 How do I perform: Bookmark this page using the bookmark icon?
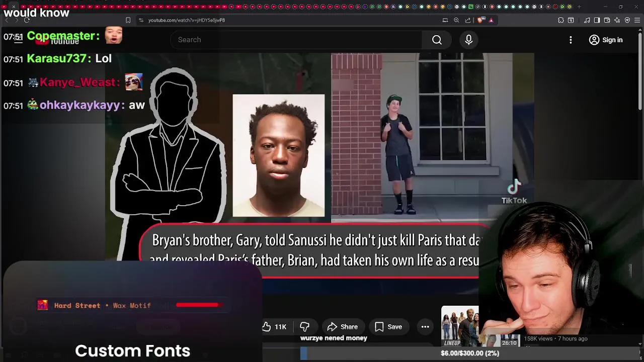128,20
